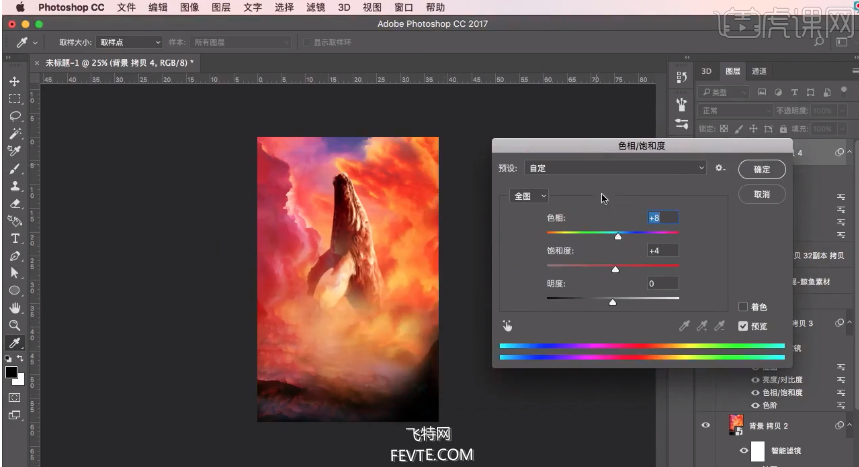Select the Pen tool

point(15,256)
